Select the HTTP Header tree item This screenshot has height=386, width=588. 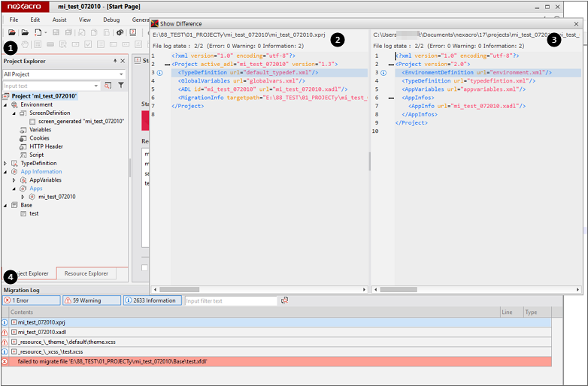coord(46,146)
